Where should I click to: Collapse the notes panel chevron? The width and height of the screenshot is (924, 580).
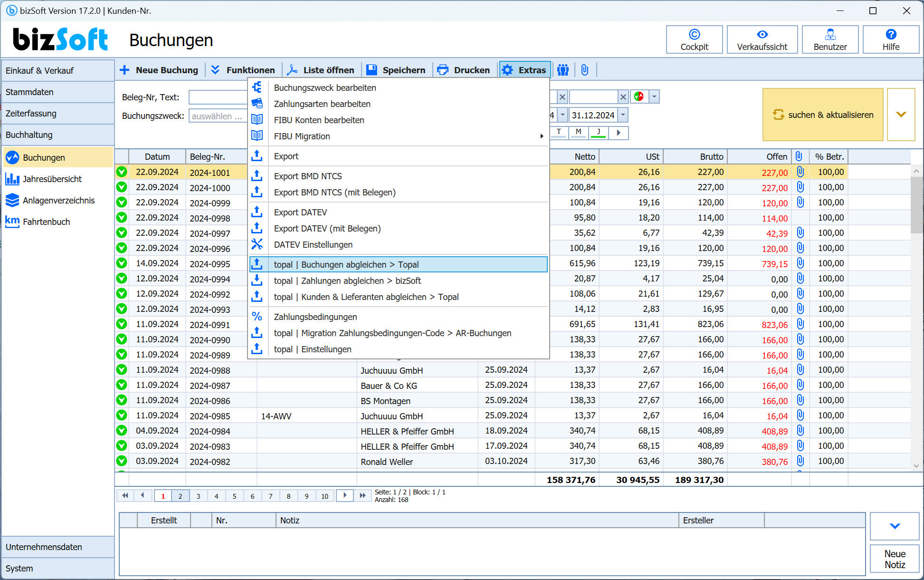895,526
